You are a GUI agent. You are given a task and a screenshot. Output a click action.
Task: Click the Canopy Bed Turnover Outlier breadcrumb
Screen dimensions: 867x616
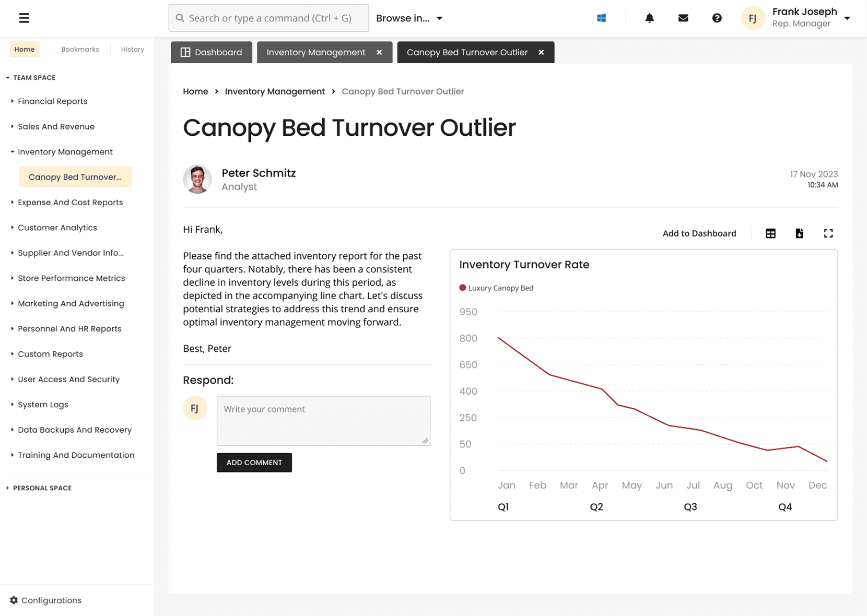[x=403, y=91]
